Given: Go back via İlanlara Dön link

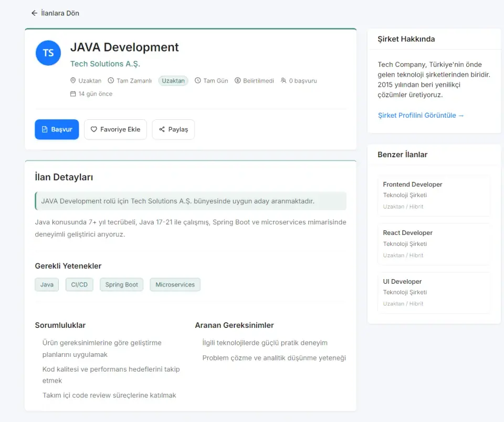Looking at the screenshot, I should click(55, 13).
